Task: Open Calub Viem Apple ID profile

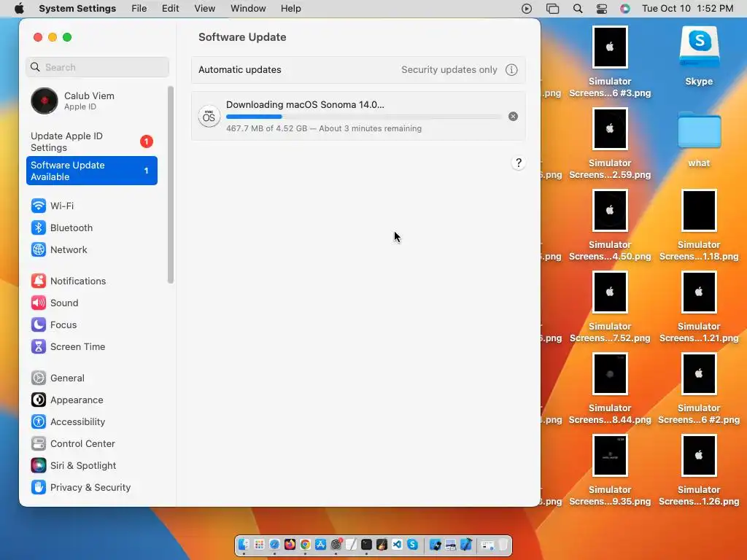Action: coord(91,101)
